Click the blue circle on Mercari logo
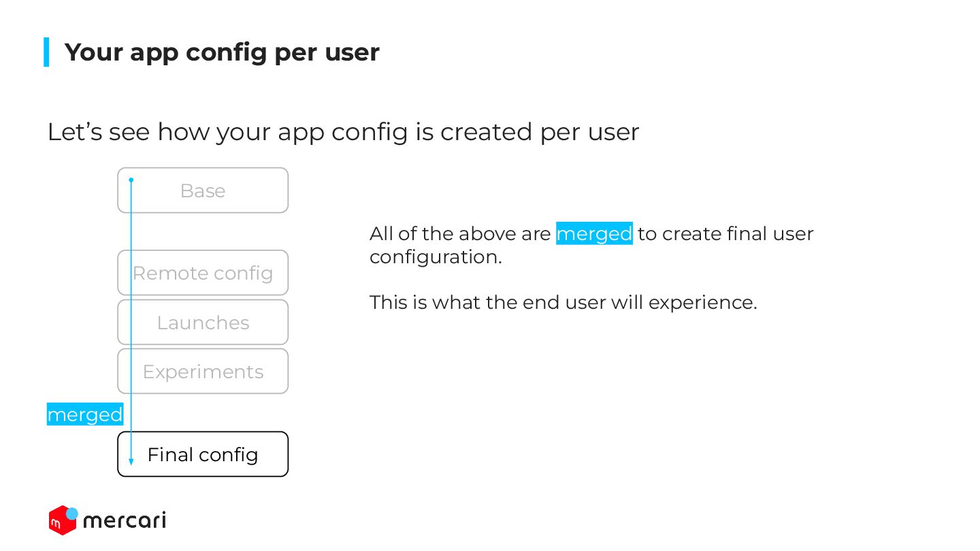Image resolution: width=980 pixels, height=551 pixels. click(71, 514)
